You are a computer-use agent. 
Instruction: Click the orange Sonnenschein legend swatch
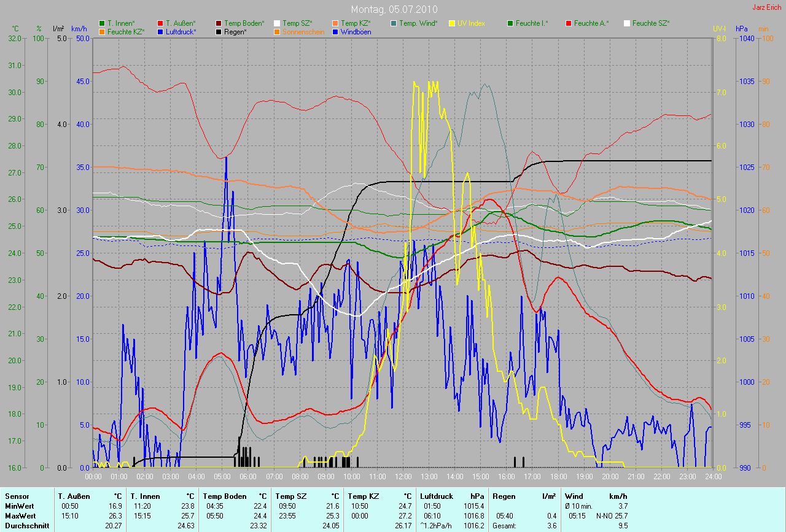pos(277,31)
